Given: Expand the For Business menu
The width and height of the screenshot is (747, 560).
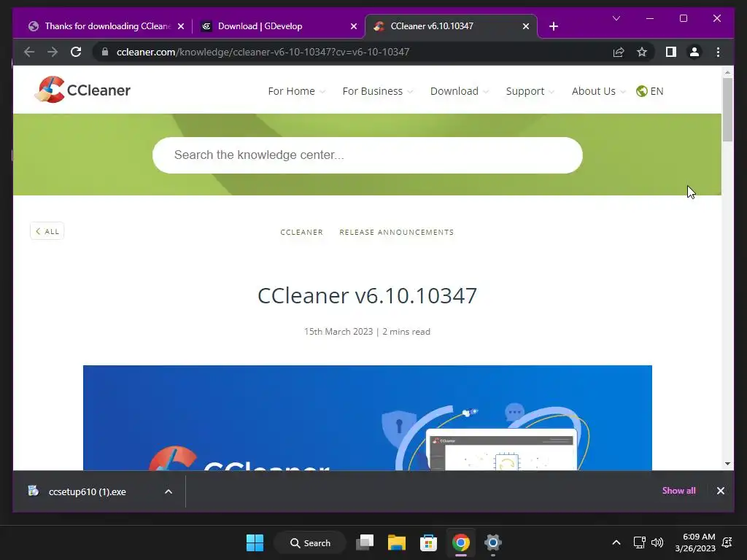Looking at the screenshot, I should (x=377, y=91).
